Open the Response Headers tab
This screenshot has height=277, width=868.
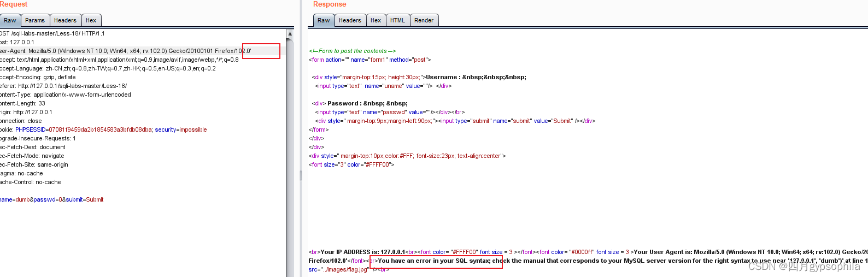[350, 20]
